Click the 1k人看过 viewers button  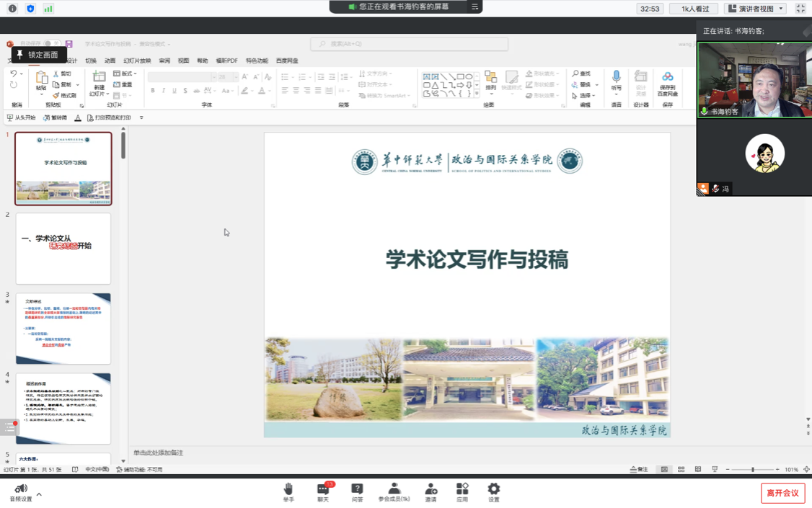[x=694, y=9]
